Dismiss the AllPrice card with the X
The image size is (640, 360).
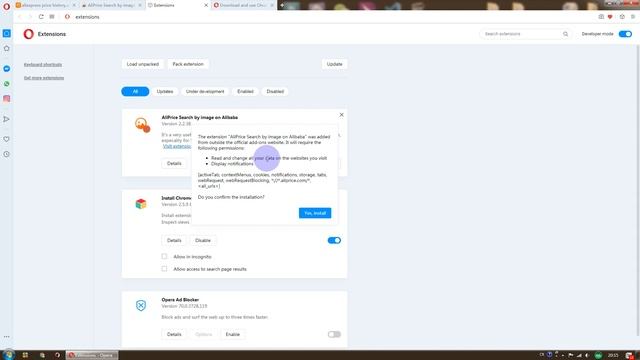tap(341, 115)
